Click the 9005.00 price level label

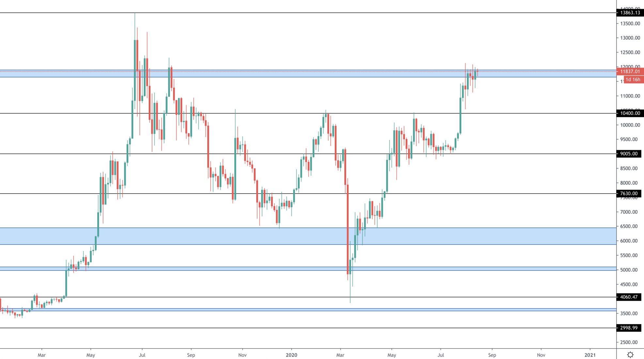pos(629,154)
